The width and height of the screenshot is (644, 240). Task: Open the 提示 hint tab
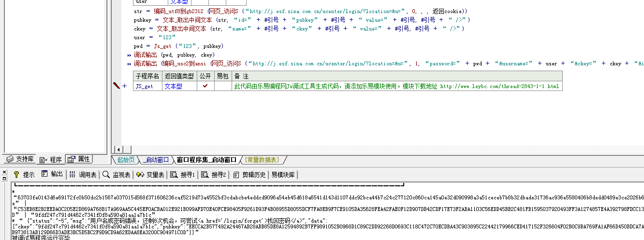(x=24, y=175)
